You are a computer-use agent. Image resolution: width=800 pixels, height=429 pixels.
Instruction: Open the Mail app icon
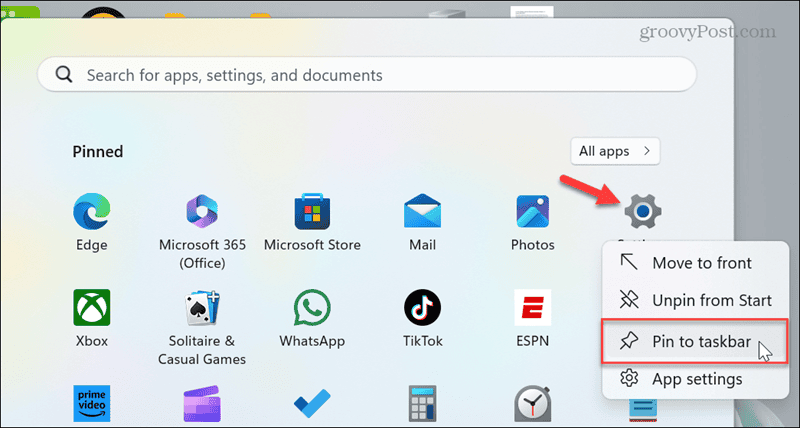422,211
